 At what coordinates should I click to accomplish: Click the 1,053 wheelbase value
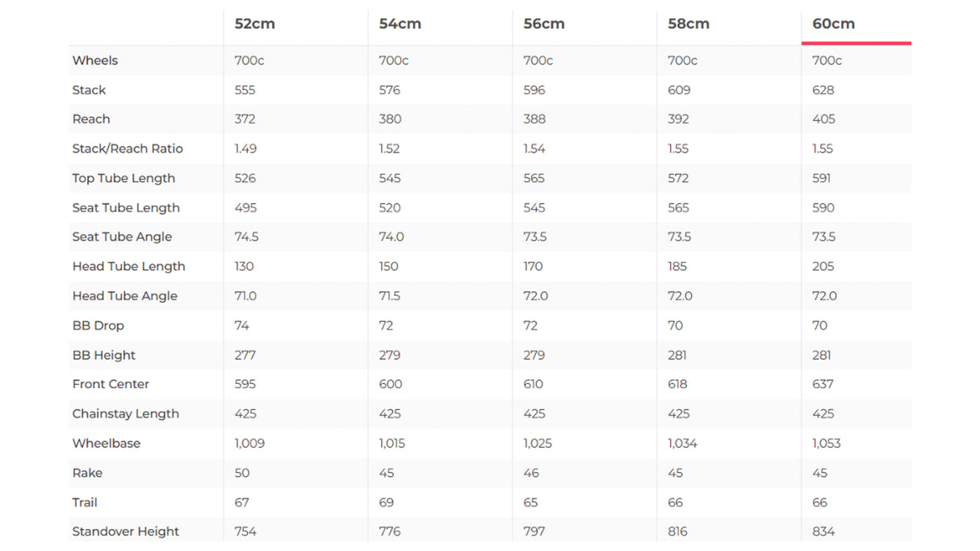(827, 444)
